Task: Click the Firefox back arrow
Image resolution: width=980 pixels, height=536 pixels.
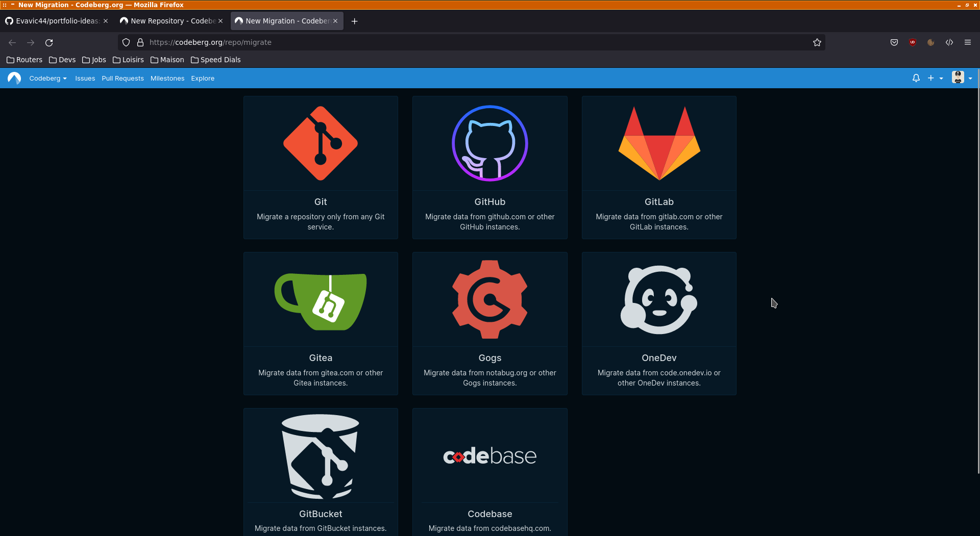Action: [x=12, y=42]
